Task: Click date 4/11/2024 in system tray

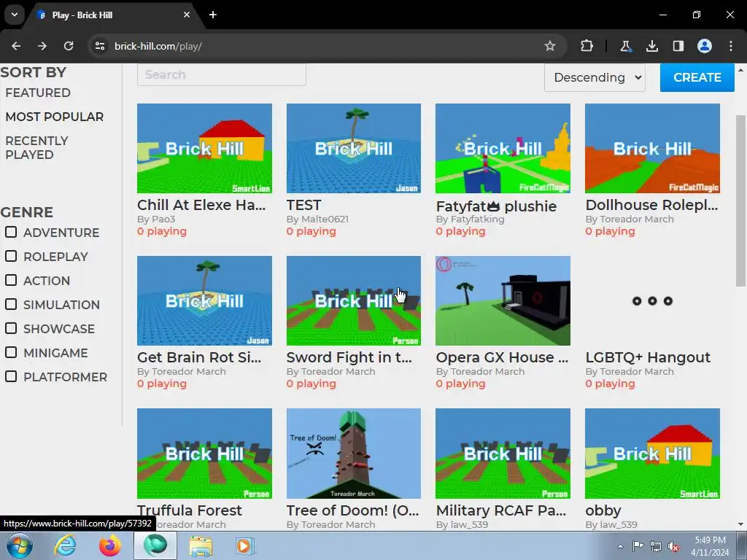Action: (710, 553)
